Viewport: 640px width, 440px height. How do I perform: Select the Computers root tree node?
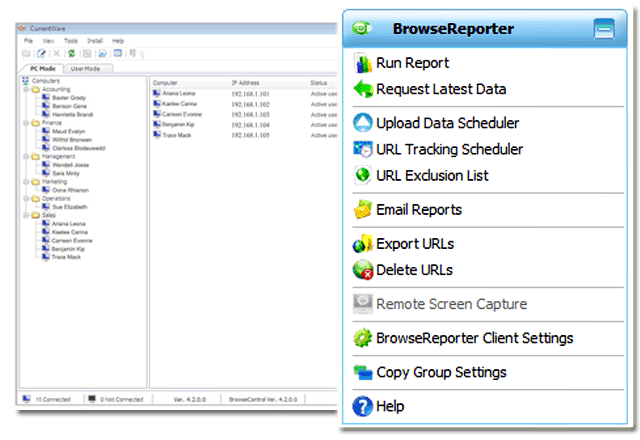tap(46, 81)
